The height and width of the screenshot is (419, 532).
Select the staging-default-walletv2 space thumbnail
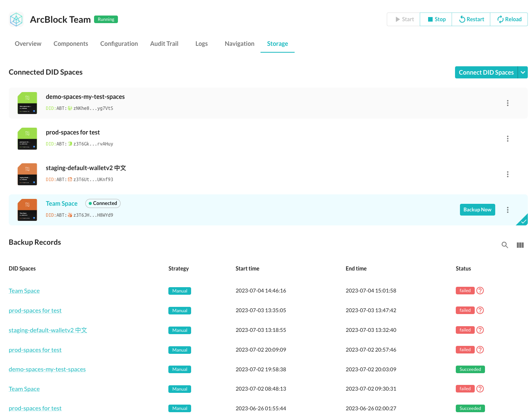pyautogui.click(x=27, y=174)
